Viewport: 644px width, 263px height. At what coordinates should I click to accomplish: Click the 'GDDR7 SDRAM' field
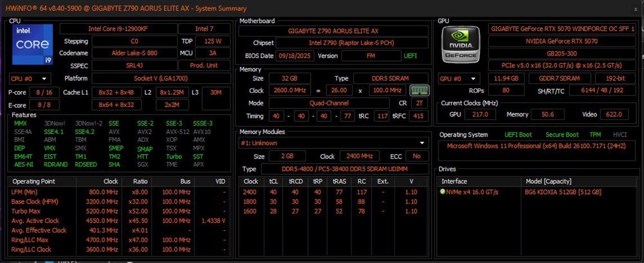click(x=560, y=79)
